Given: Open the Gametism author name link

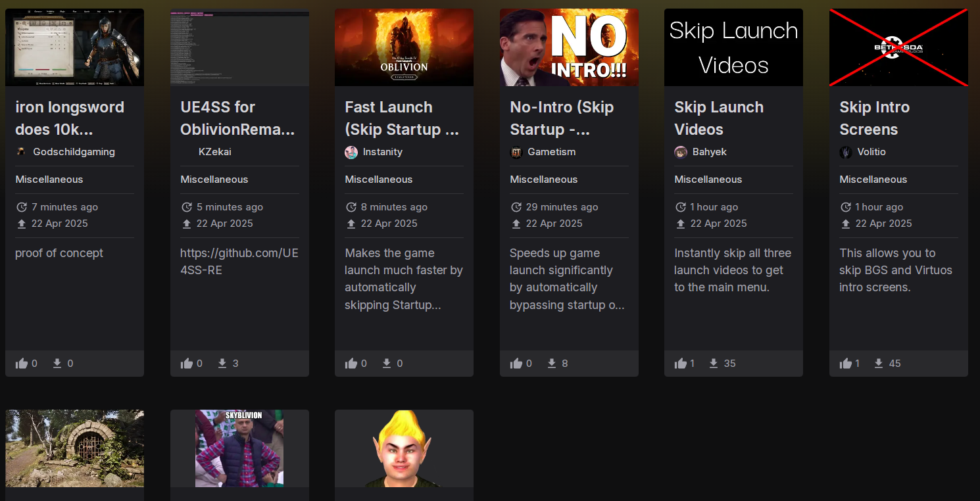Looking at the screenshot, I should (552, 152).
